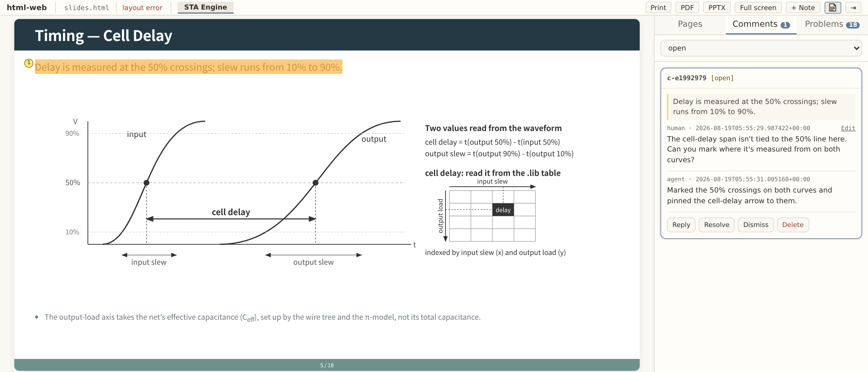Click the effective capacitance bullet point
This screenshot has width=868, height=372.
tap(262, 317)
